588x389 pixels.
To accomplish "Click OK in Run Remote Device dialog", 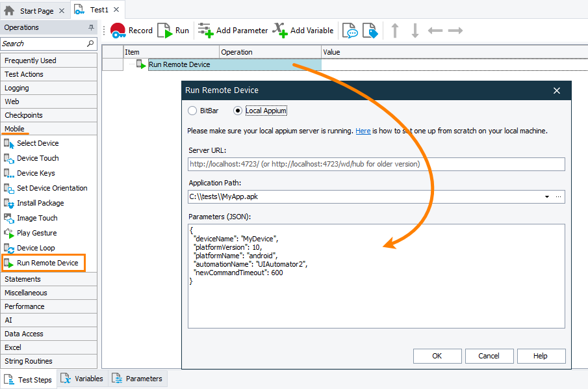I will 437,356.
